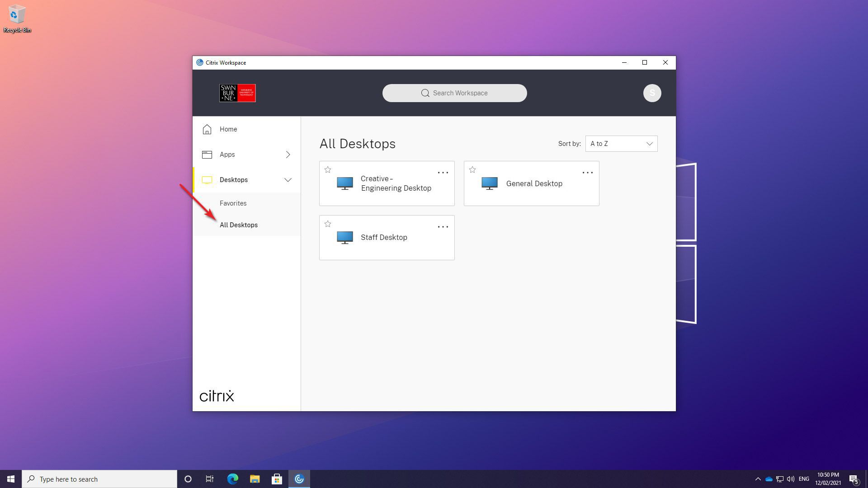This screenshot has height=488, width=868.
Task: Select All Desktops in sidebar
Action: [x=238, y=225]
